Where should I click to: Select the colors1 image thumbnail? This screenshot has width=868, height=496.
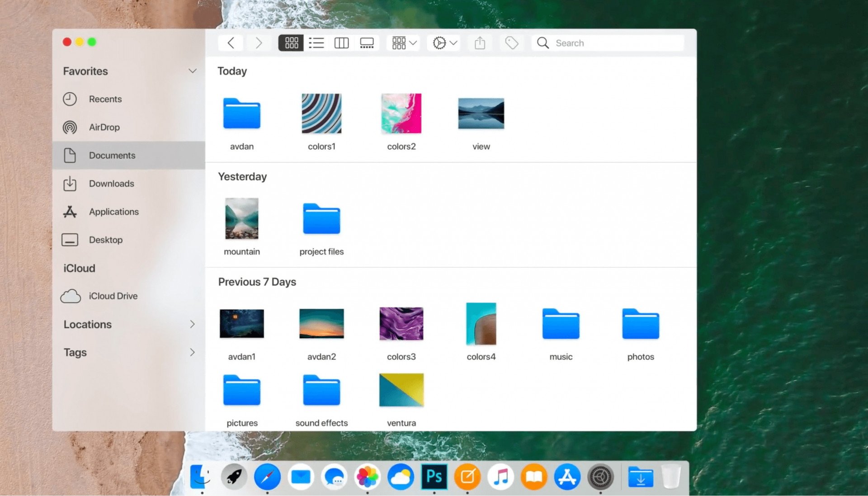(321, 113)
